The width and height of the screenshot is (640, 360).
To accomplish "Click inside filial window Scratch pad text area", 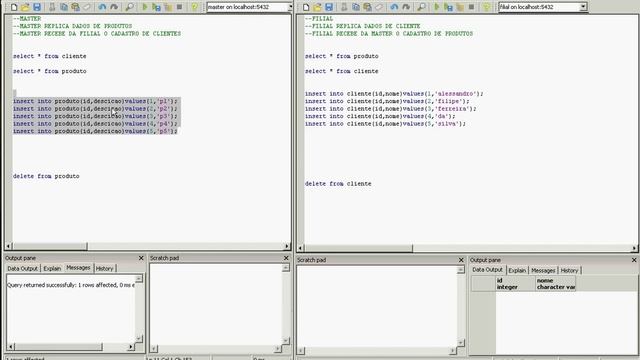I will (377, 306).
